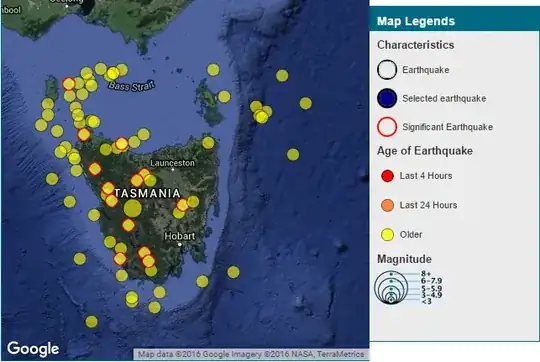
Task: Click the Map data ©2016 attribution text
Action: click(251, 354)
